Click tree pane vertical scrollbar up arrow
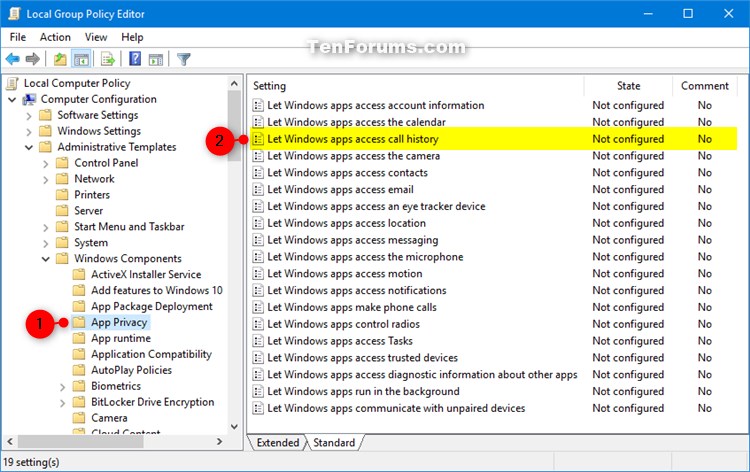Image resolution: width=750 pixels, height=472 pixels. 234,84
